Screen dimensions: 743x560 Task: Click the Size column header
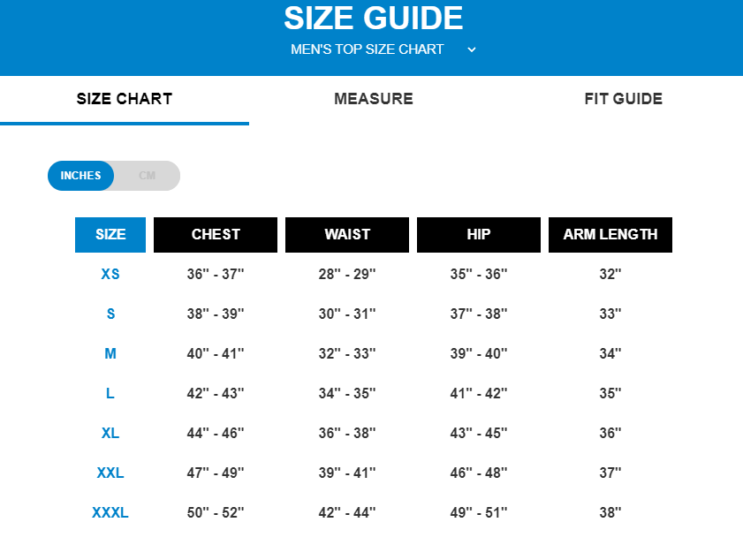(x=110, y=235)
